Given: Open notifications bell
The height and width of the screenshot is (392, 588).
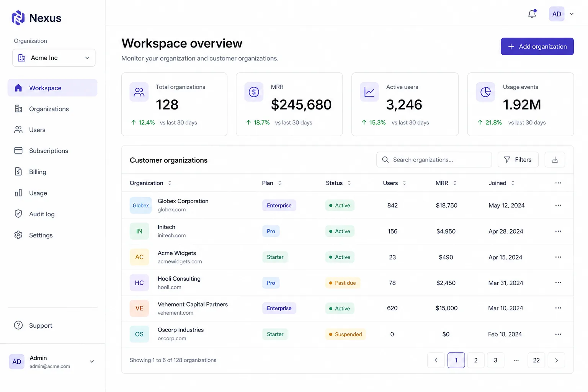Looking at the screenshot, I should pyautogui.click(x=532, y=14).
